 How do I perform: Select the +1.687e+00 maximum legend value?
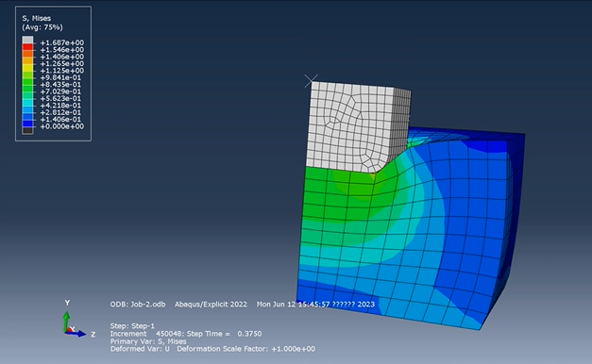tap(62, 42)
